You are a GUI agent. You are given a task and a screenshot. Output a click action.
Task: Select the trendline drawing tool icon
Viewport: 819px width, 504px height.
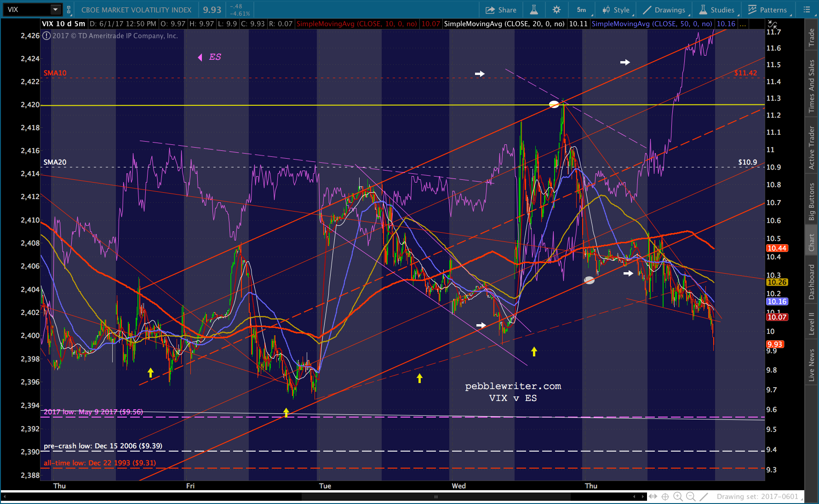704,497
